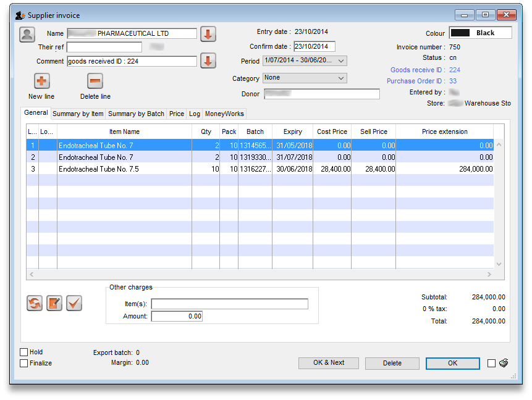Click the orange refresh arrows icon
Screen dimensions: 532x400
point(35,303)
